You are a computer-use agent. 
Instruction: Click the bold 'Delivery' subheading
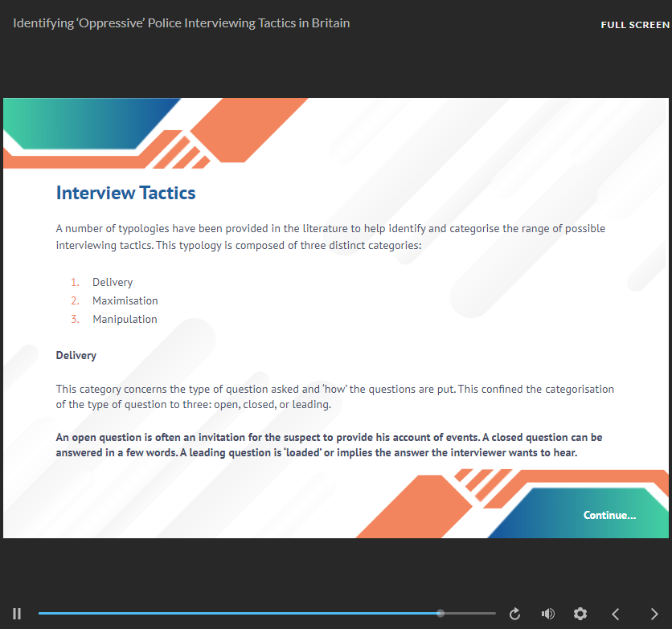click(x=76, y=356)
